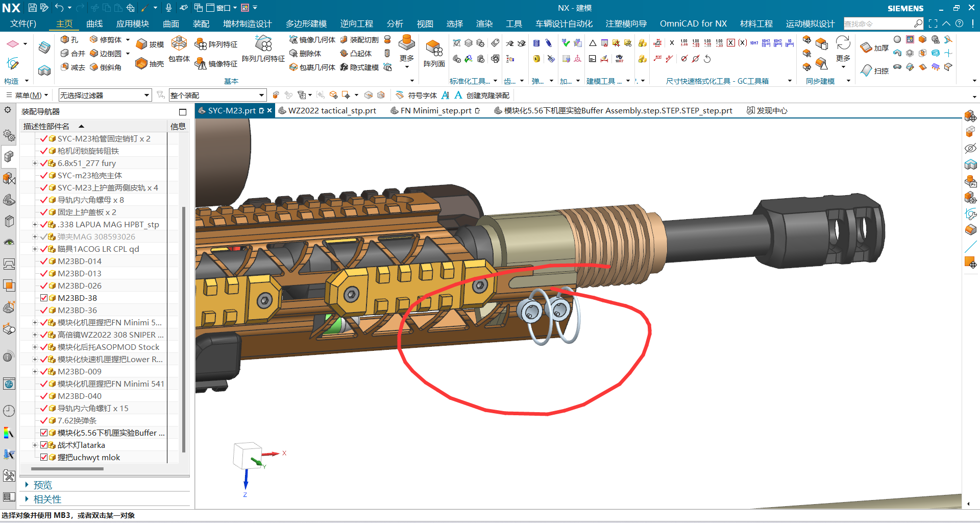Click the Pattern Face (阵列面) tool
This screenshot has height=523, width=980.
coord(434,53)
